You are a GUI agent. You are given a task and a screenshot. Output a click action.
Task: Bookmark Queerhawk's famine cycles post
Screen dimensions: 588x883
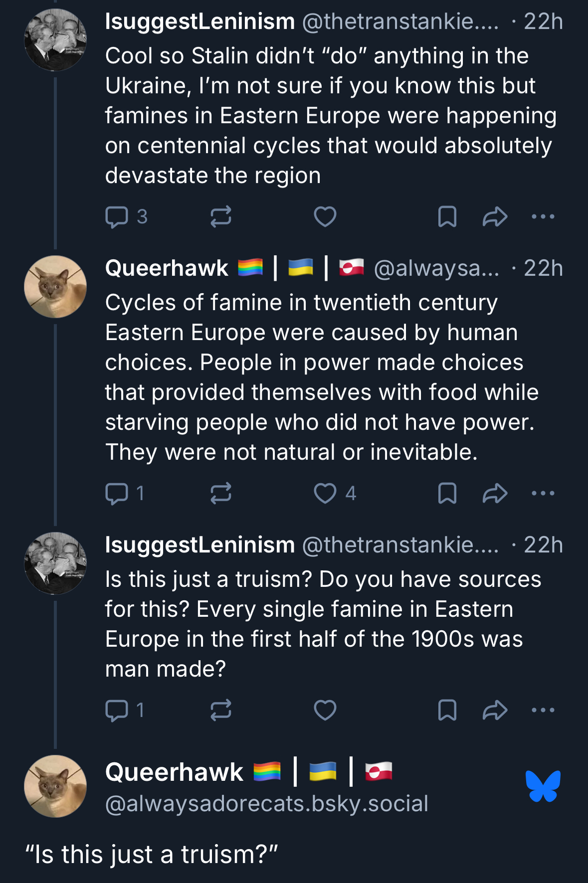pyautogui.click(x=447, y=494)
